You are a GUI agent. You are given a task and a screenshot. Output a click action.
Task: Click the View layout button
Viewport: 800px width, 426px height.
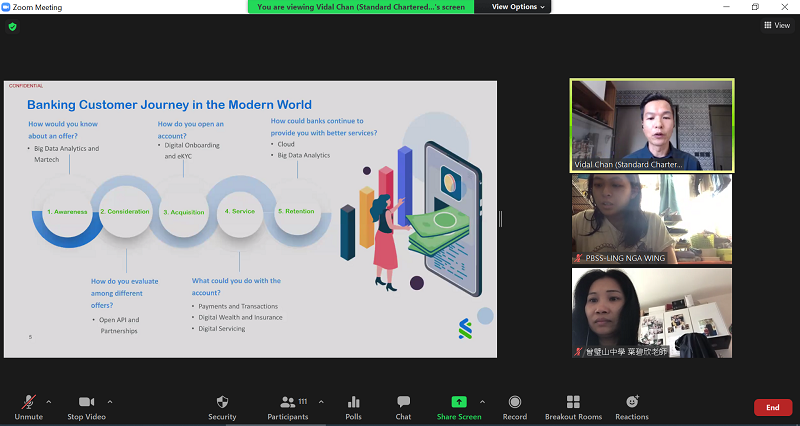pos(776,26)
